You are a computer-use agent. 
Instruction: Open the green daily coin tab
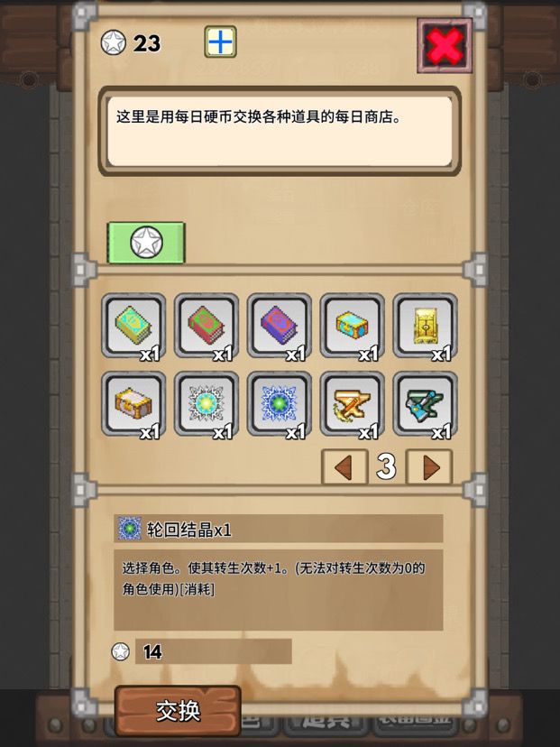click(146, 243)
